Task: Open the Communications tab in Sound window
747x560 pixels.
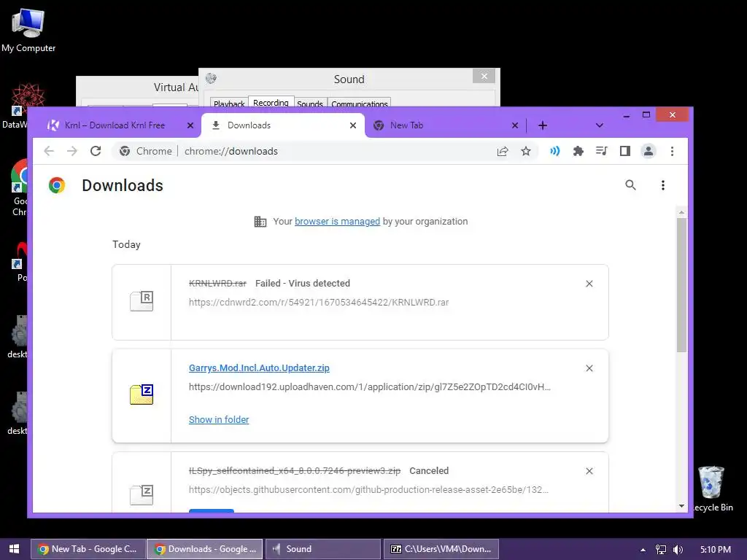Action: click(x=359, y=104)
